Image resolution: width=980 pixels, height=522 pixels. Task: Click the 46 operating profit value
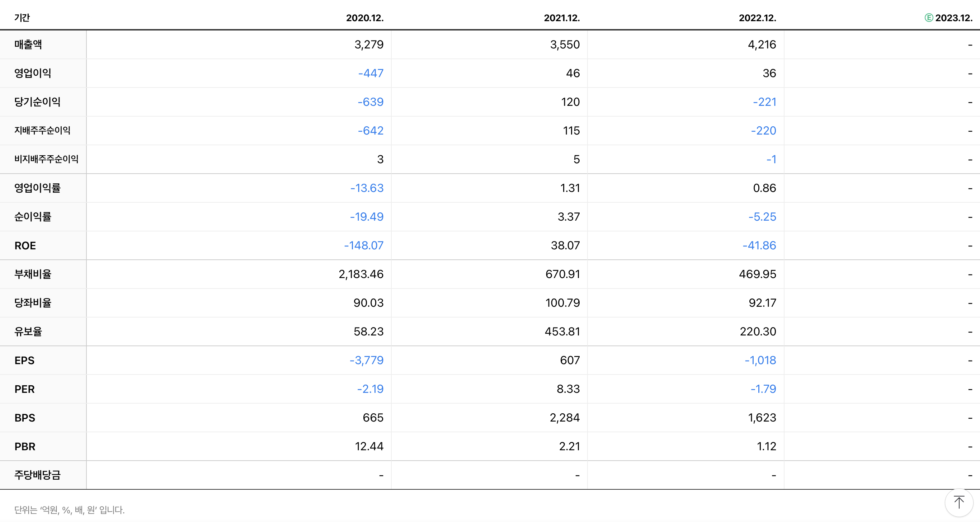click(x=573, y=73)
